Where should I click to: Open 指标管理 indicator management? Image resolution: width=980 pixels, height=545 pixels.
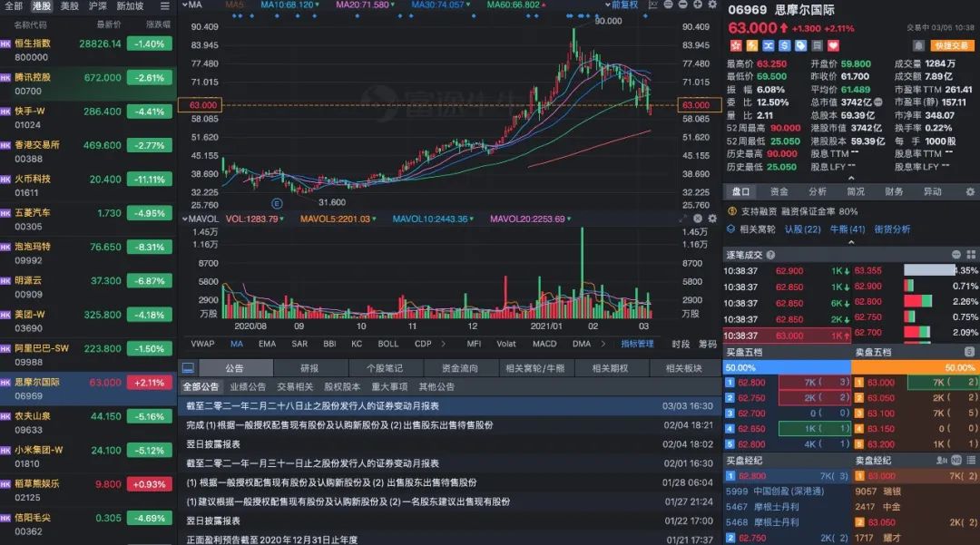(637, 344)
